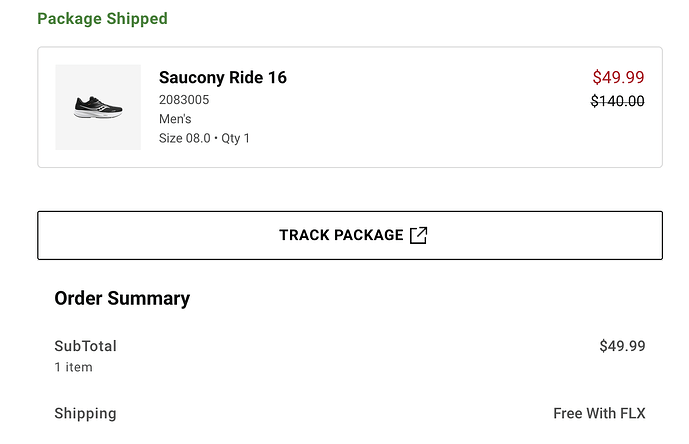
Task: Click the Track Package button
Action: click(x=349, y=235)
